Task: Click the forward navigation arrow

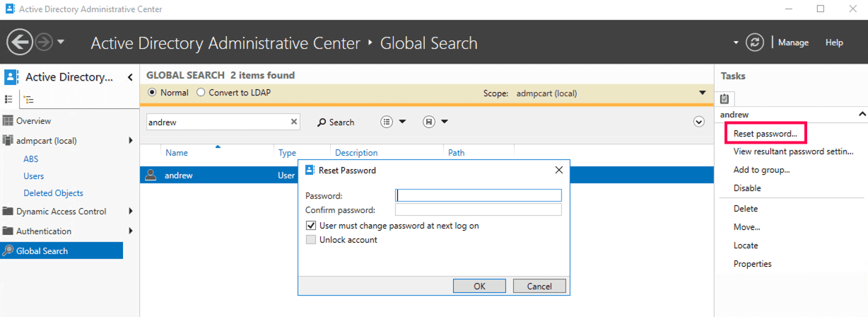Action: pyautogui.click(x=44, y=42)
